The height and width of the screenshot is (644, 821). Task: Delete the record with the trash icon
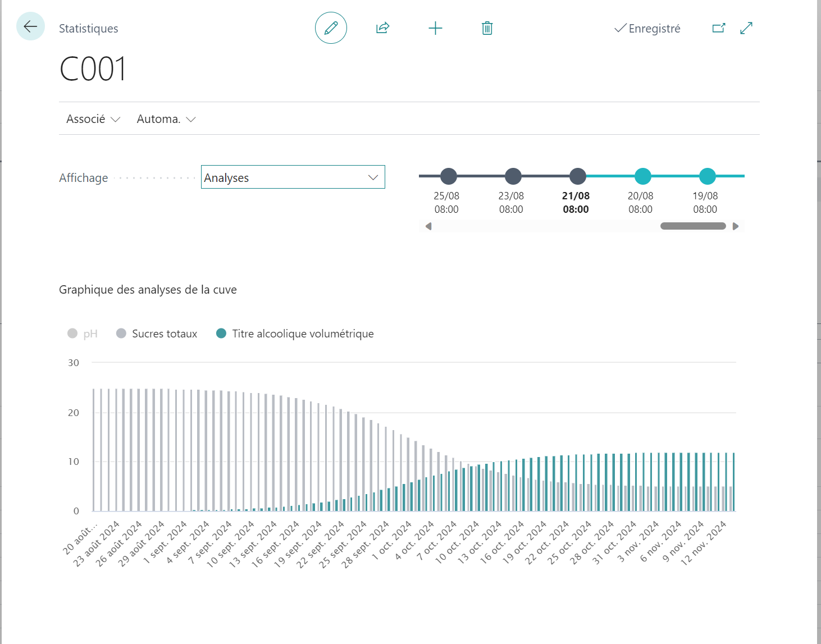[x=487, y=28]
